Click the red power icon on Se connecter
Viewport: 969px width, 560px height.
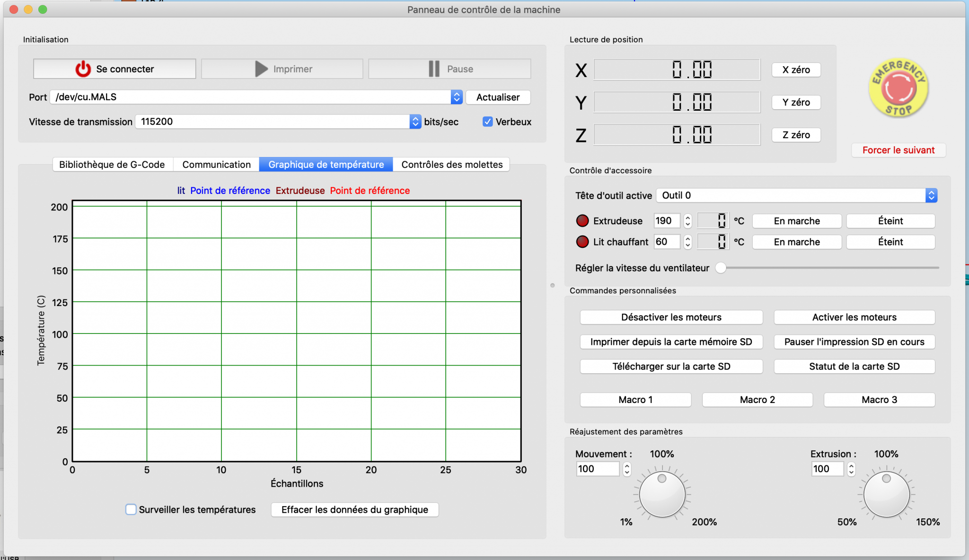(x=83, y=69)
